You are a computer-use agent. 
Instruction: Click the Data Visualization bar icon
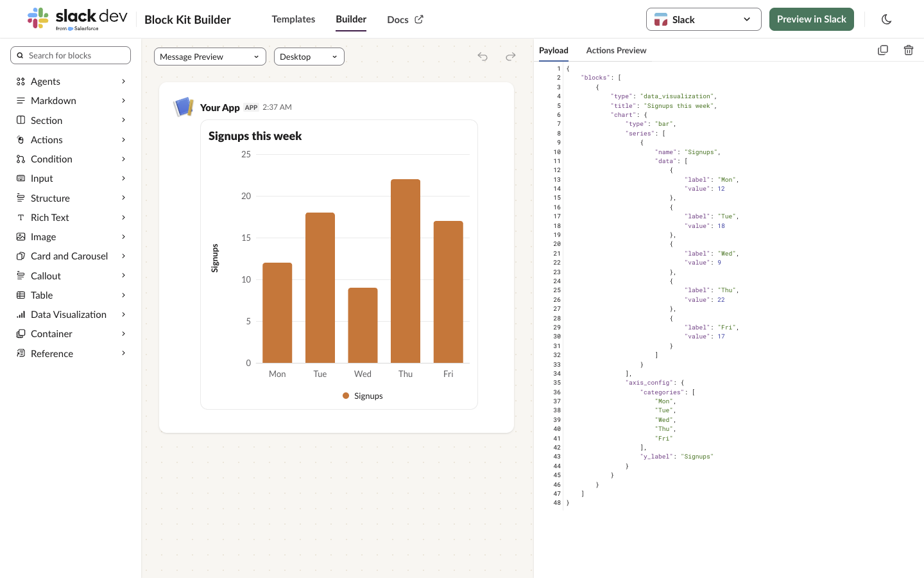pyautogui.click(x=21, y=315)
